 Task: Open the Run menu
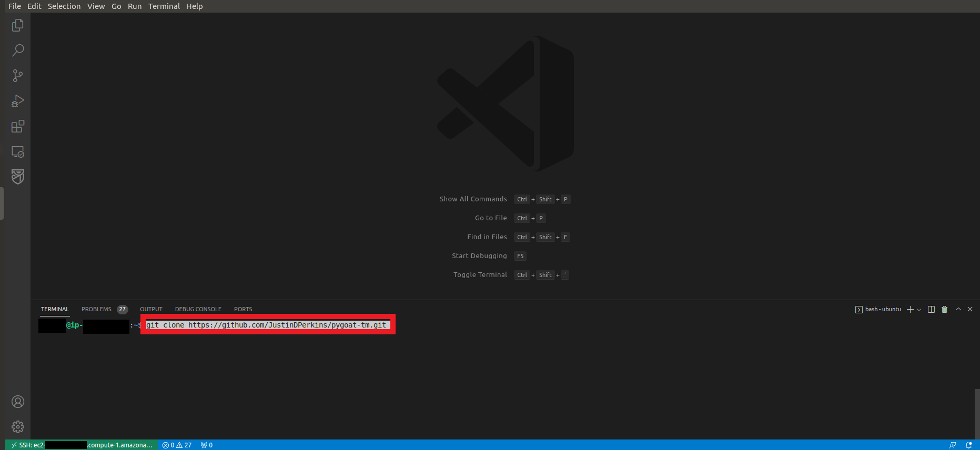[x=135, y=6]
